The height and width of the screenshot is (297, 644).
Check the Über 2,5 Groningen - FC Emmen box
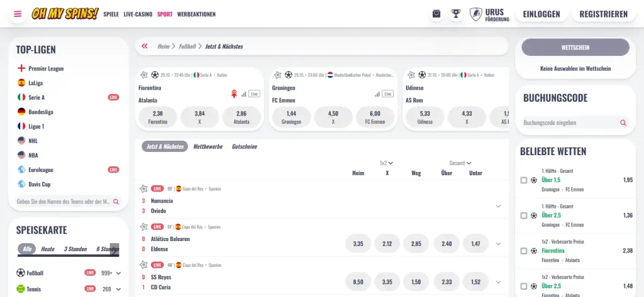point(524,215)
